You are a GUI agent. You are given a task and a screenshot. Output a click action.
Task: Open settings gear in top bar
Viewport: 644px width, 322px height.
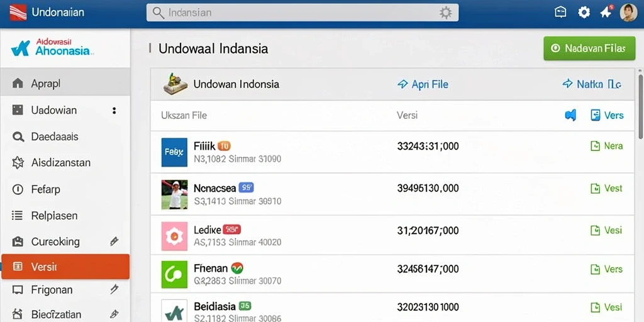click(x=584, y=13)
